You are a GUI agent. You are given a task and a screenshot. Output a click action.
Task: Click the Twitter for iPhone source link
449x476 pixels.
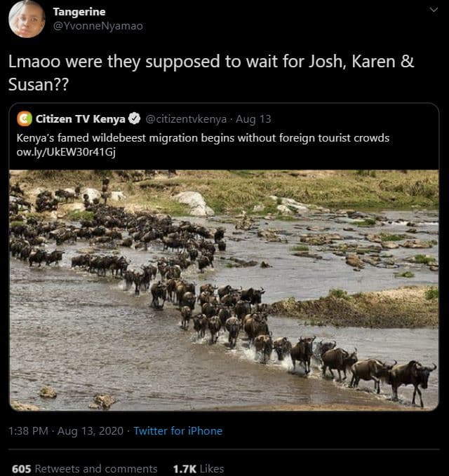pyautogui.click(x=177, y=431)
